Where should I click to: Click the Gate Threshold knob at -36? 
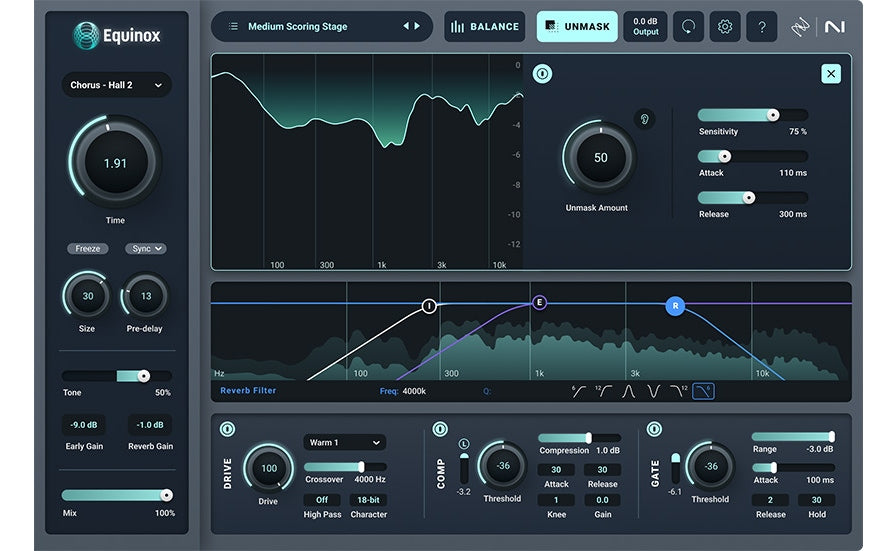click(710, 466)
